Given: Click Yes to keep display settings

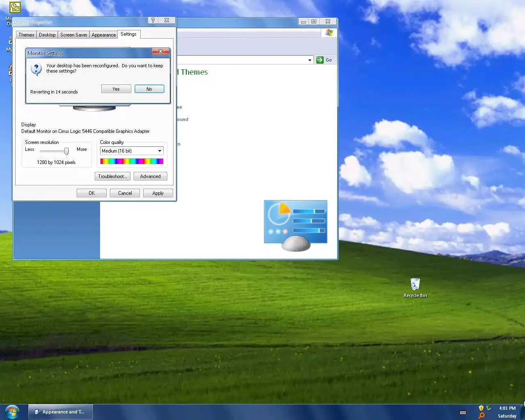Looking at the screenshot, I should point(116,89).
